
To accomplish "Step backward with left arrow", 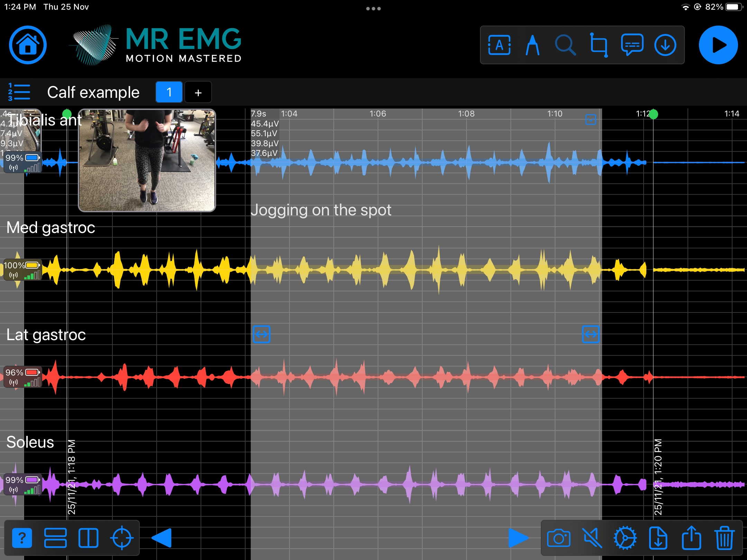I will (162, 538).
